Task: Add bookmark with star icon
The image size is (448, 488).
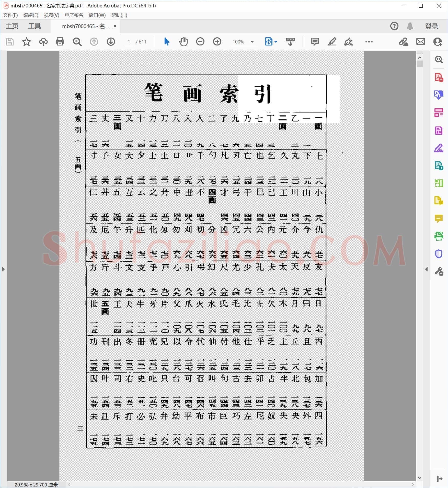Action: [27, 42]
